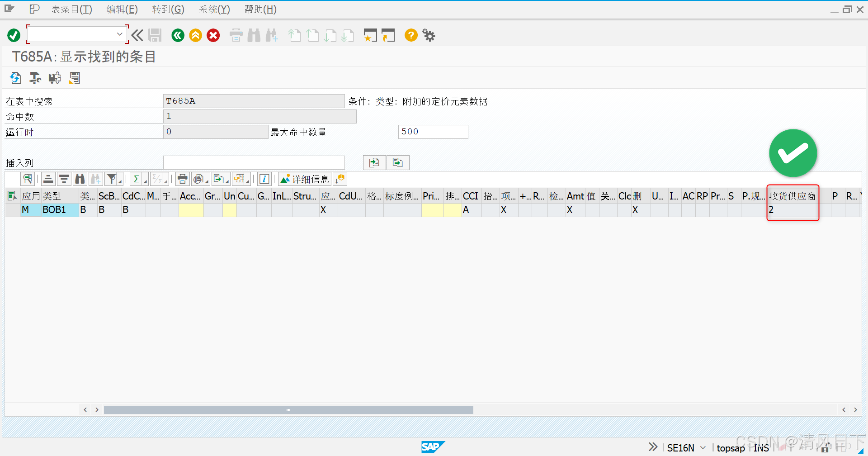Click the green Enter checkmark icon
The width and height of the screenshot is (868, 456).
[13, 35]
